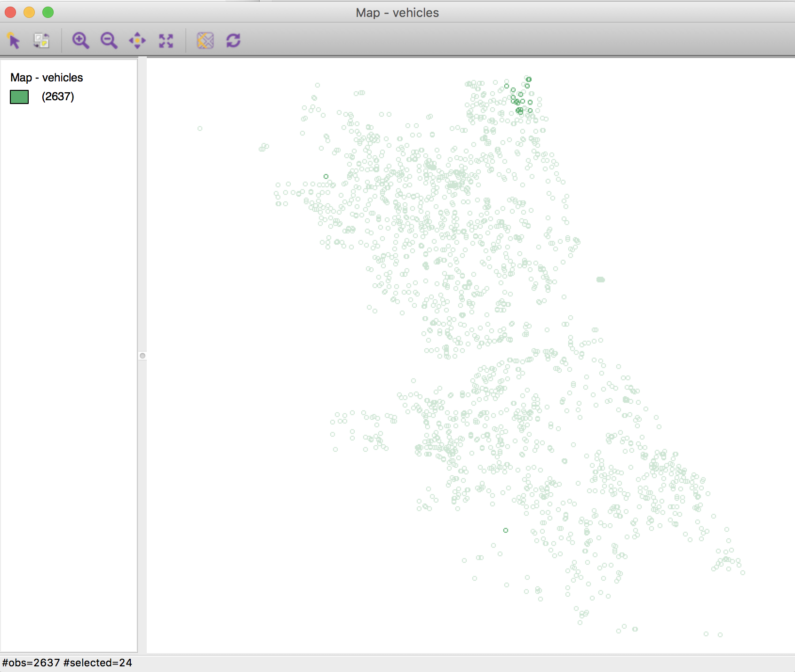Click the legend panel splitter handle

point(143,356)
